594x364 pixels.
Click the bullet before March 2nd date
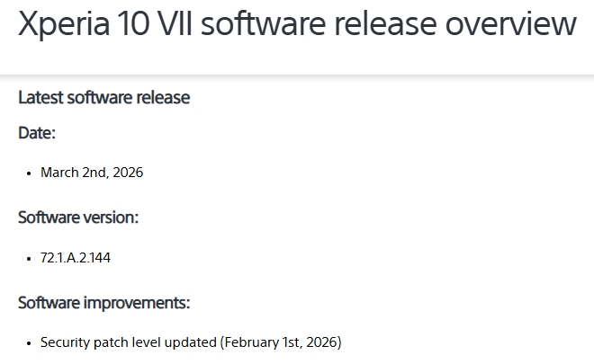[x=30, y=173]
